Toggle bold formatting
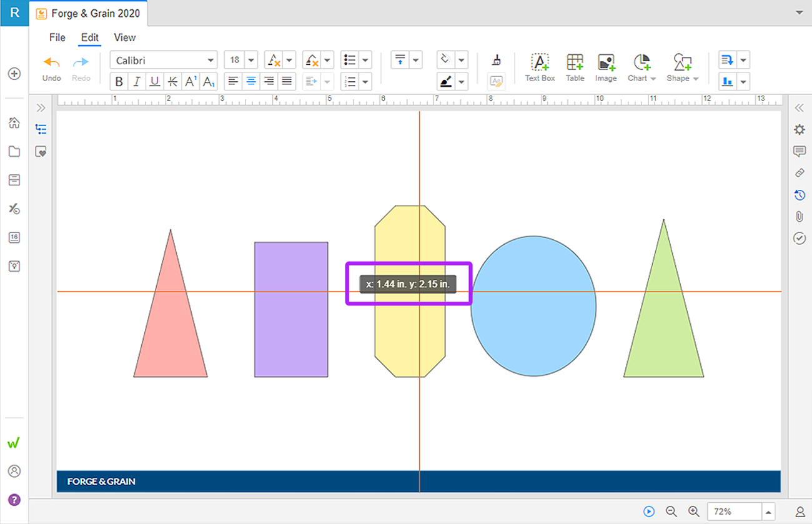 (x=119, y=81)
